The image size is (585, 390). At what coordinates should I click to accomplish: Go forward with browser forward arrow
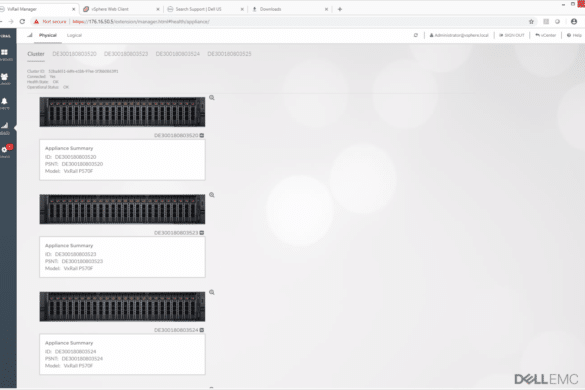click(10, 22)
